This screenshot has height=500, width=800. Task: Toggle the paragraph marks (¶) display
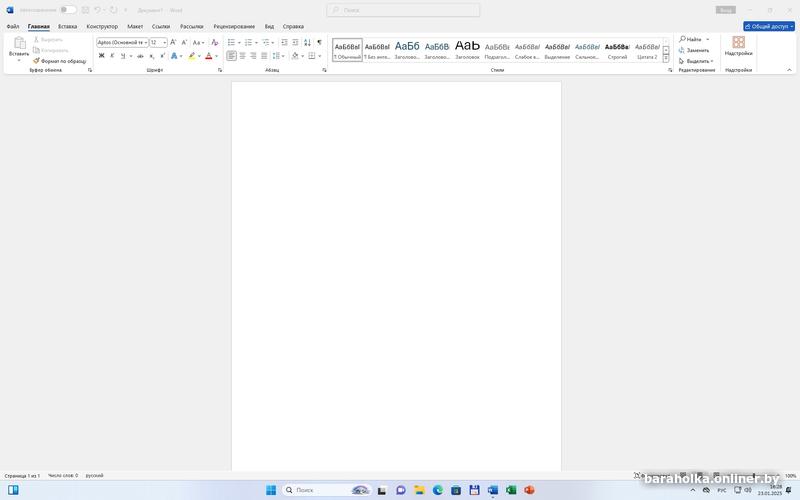(x=319, y=42)
